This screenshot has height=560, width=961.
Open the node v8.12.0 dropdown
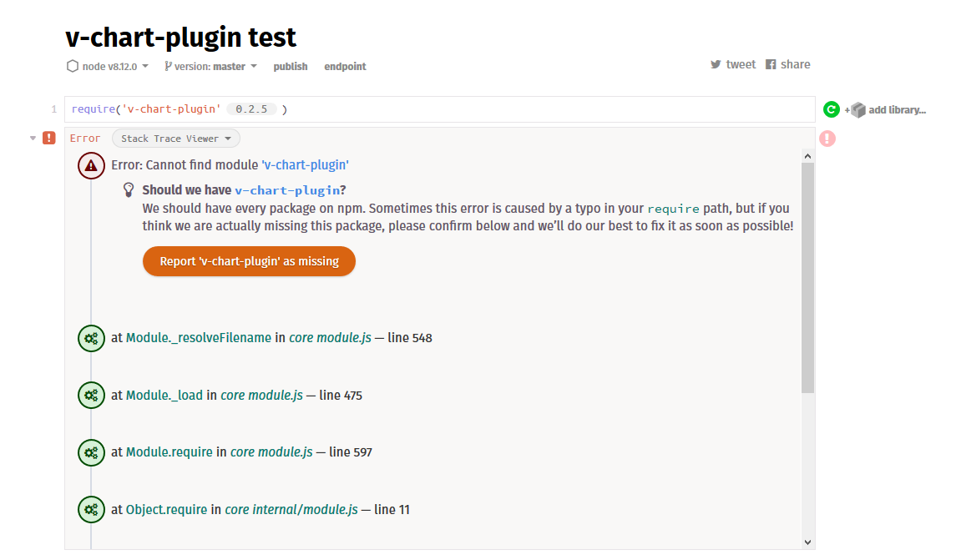tap(108, 66)
